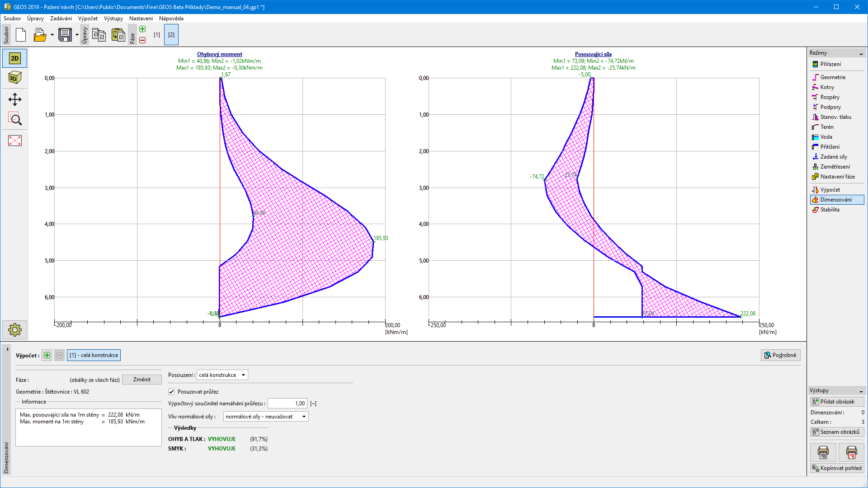Select Stabilita mode in sidebar

tap(830, 210)
